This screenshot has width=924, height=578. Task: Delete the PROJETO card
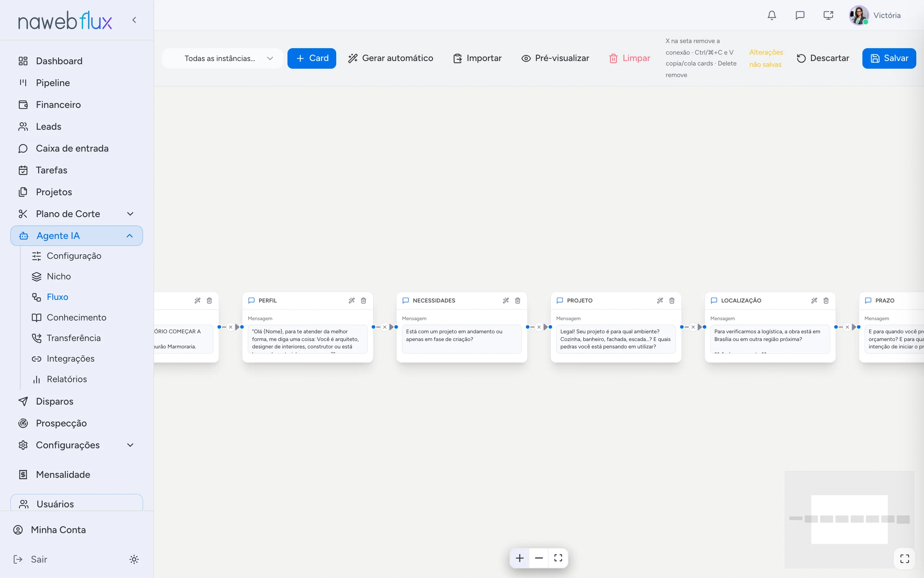click(x=672, y=301)
